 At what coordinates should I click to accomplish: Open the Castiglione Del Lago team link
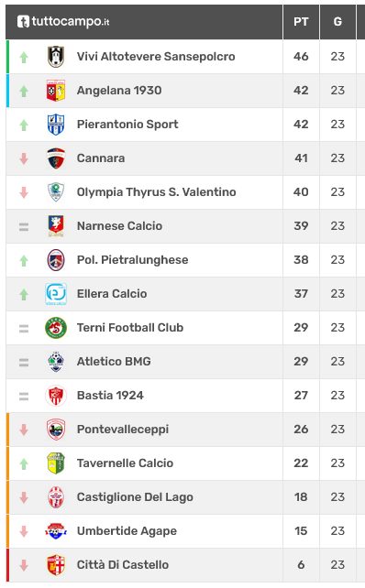click(x=135, y=497)
